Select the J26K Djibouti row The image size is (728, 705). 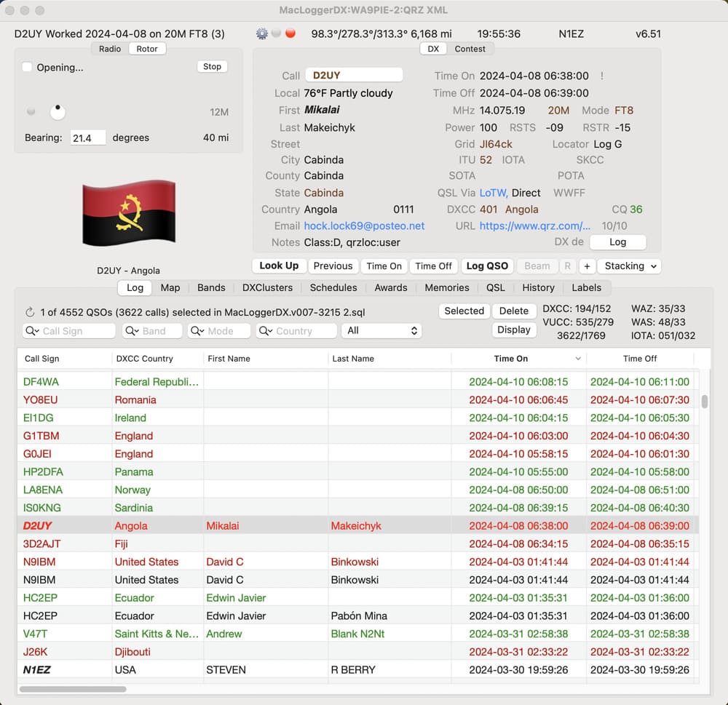point(358,652)
